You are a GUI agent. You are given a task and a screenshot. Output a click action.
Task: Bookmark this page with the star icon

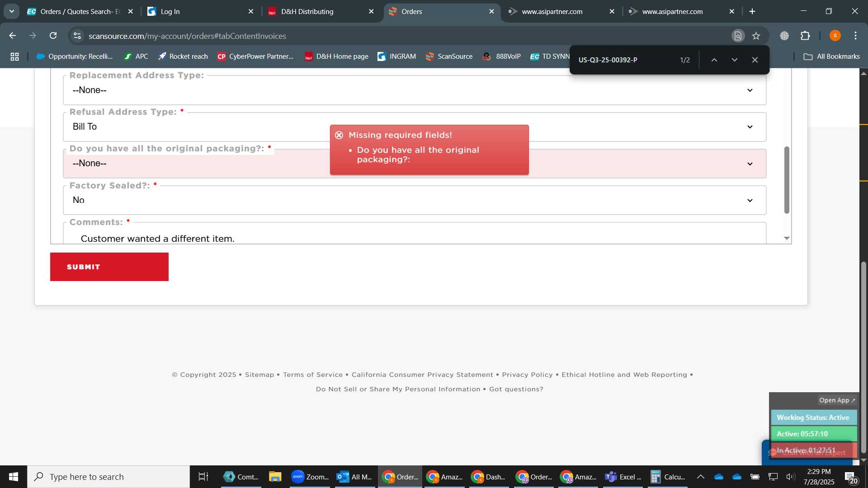pos(756,36)
